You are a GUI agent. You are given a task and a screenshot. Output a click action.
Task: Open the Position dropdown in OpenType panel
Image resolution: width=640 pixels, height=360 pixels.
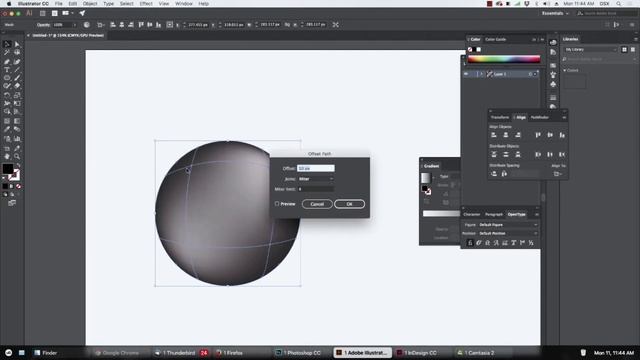(508, 233)
